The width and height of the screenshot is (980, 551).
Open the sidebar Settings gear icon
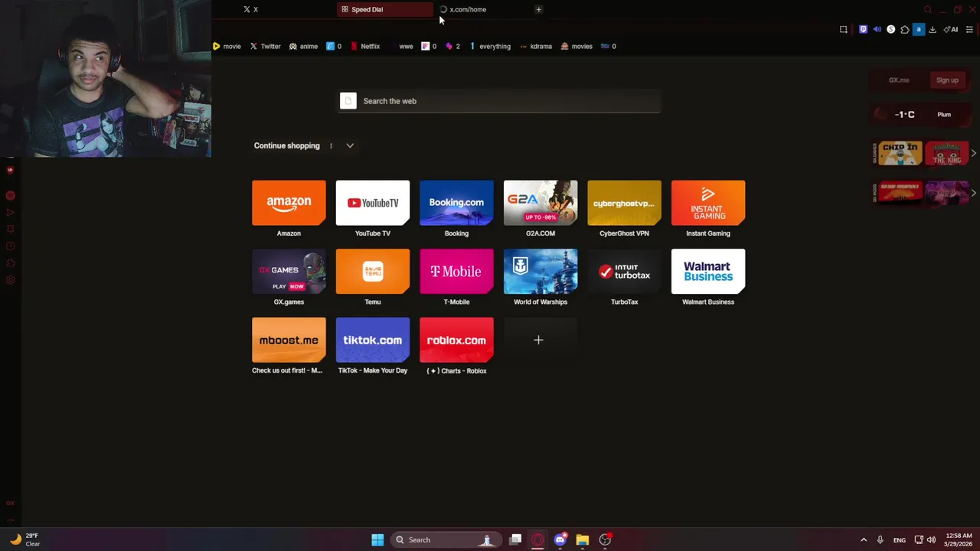[10, 280]
